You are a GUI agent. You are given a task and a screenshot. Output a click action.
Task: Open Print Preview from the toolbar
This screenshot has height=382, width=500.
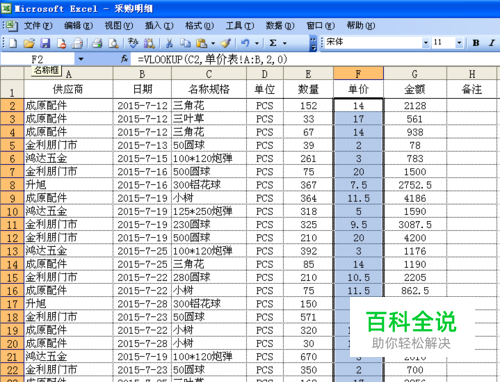pos(113,43)
